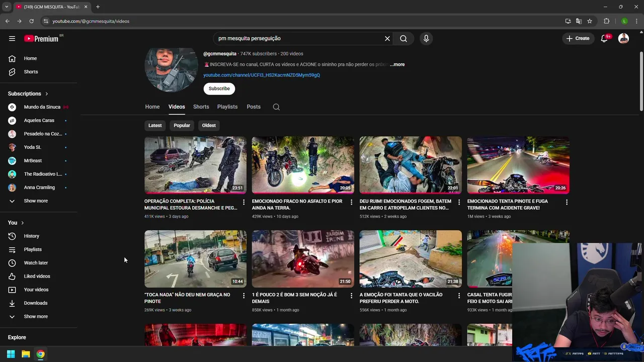644x362 pixels.
Task: Clear the search box with the X icon
Action: pos(387,38)
